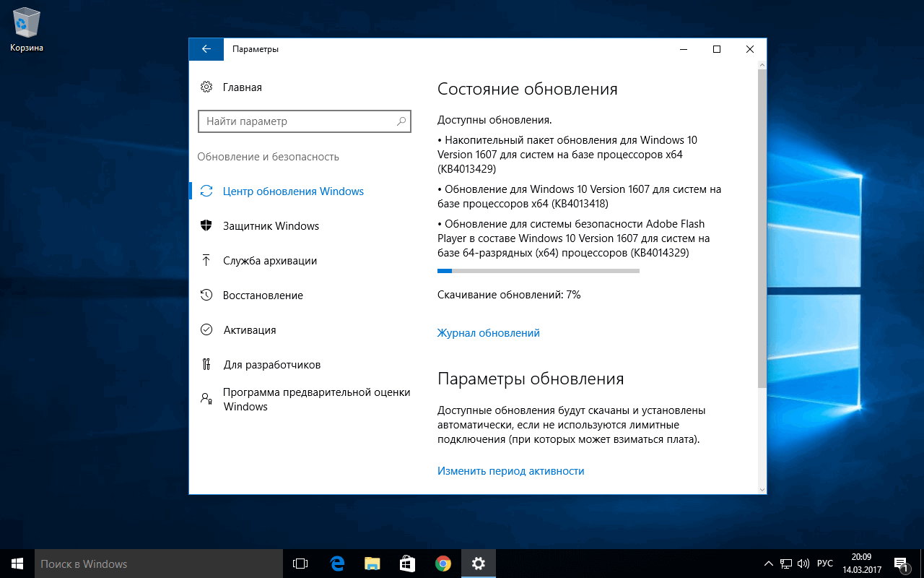Click the back arrow in Параметры
924x578 pixels.
tap(206, 49)
